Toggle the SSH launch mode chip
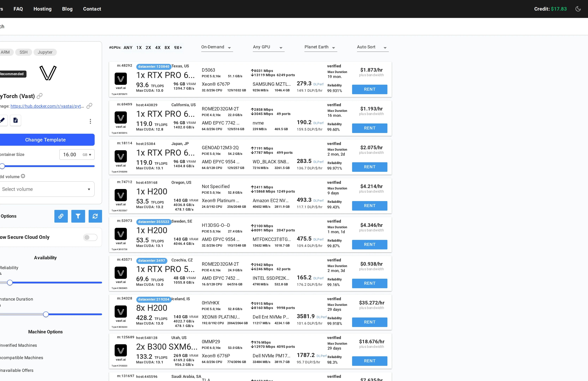 tap(23, 52)
